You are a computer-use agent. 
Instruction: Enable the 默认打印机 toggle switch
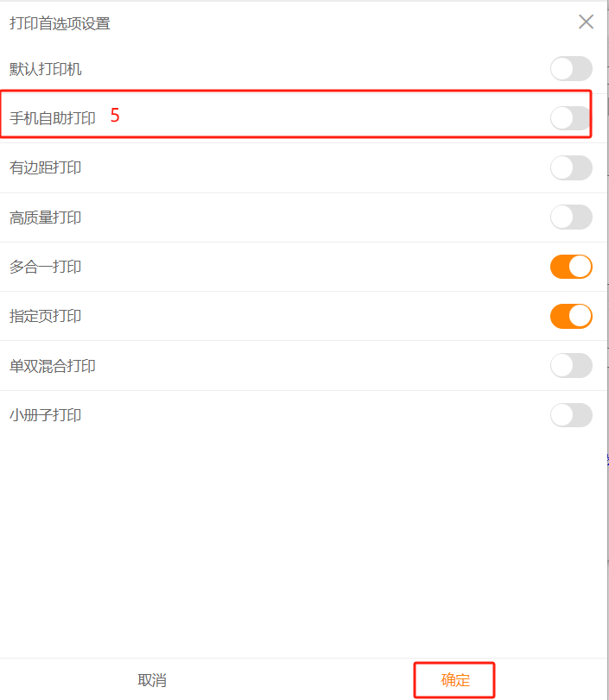point(571,69)
